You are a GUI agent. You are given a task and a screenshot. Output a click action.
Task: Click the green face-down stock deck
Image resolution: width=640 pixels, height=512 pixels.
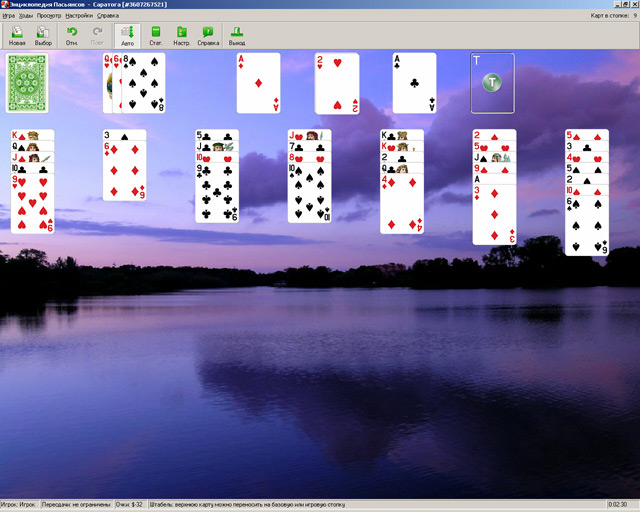(27, 83)
